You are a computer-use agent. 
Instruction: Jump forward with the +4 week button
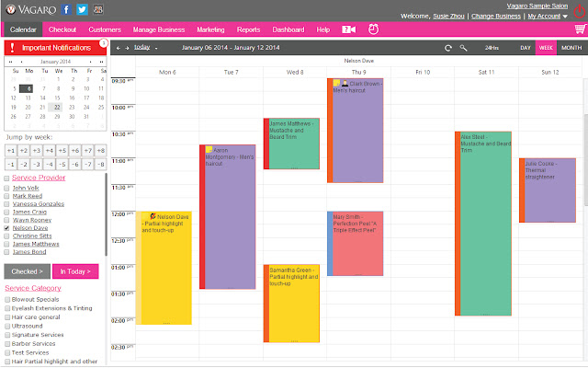click(x=49, y=151)
